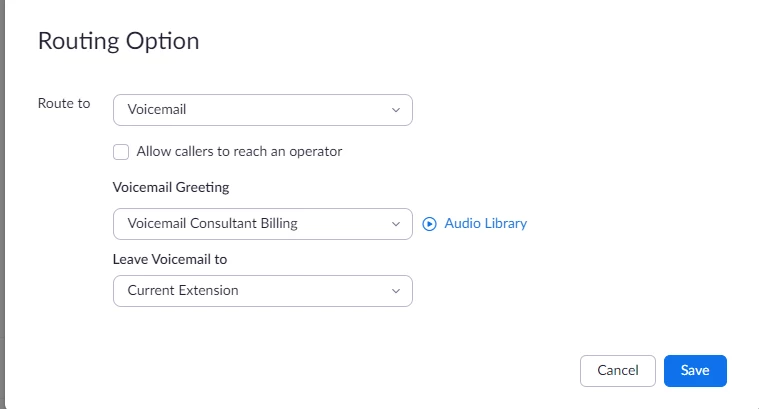Click the Routing Option dialog title
Viewport: 759px width, 409px height.
pos(119,41)
